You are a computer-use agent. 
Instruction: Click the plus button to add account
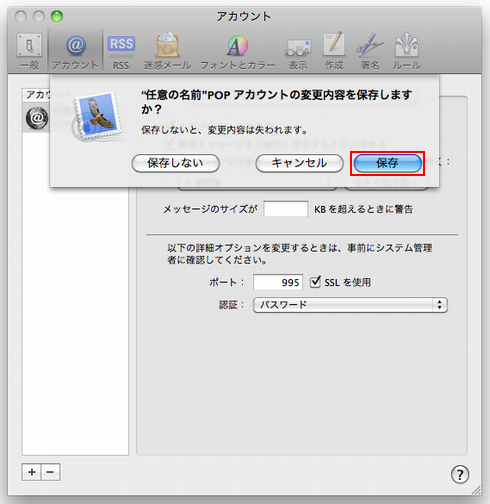click(31, 472)
